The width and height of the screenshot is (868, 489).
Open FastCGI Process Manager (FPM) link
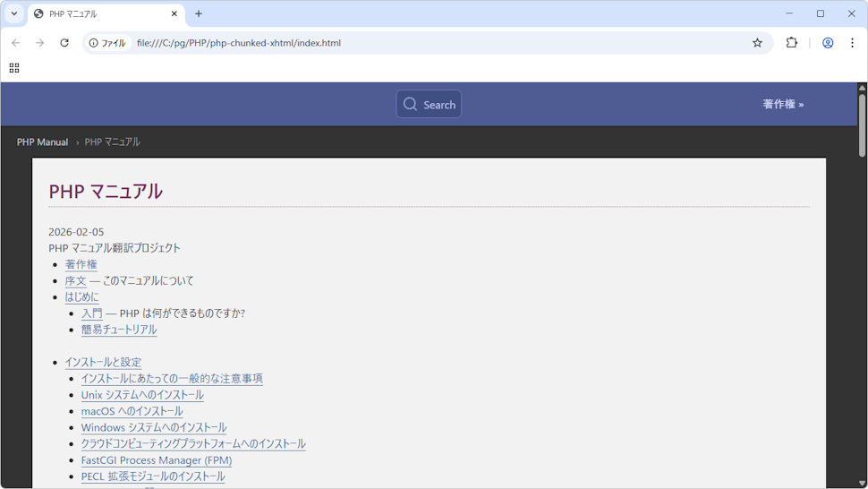coord(157,460)
